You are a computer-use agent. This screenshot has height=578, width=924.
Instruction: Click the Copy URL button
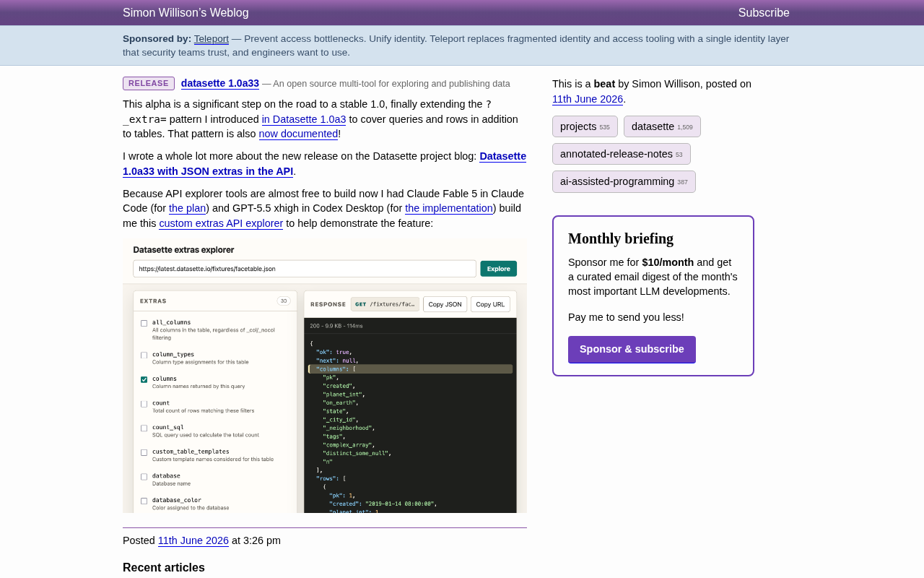pyautogui.click(x=490, y=304)
